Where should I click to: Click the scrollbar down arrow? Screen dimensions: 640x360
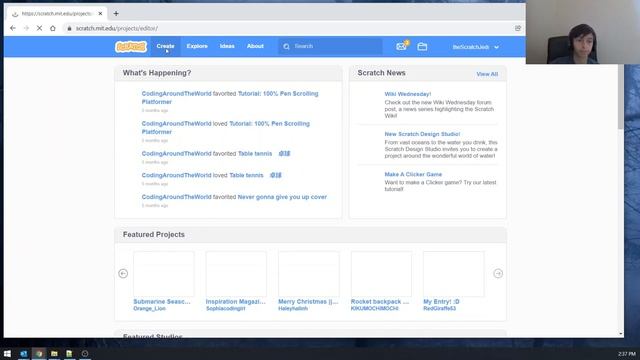[x=620, y=334]
